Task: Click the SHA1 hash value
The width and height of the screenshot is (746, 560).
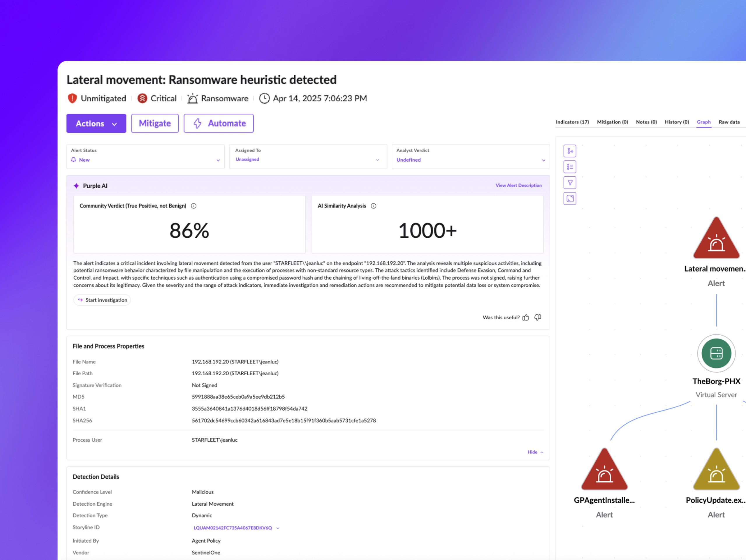Action: 249,408
